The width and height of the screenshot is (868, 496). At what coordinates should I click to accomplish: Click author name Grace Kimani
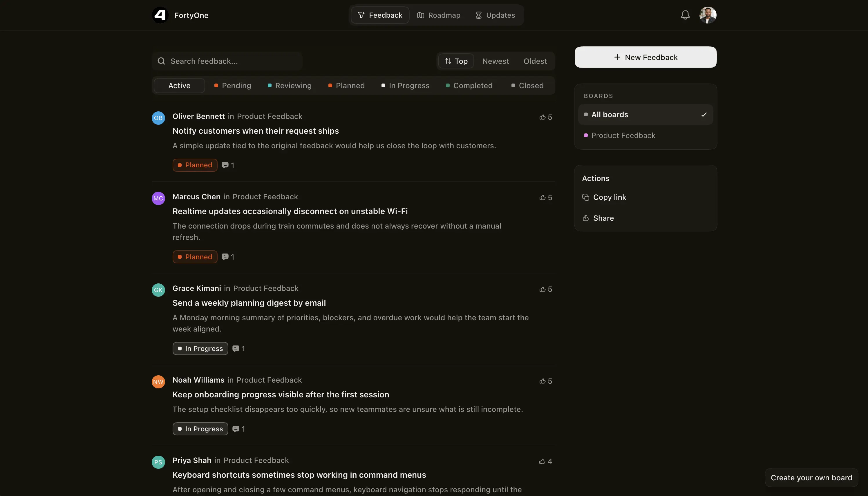coord(197,288)
